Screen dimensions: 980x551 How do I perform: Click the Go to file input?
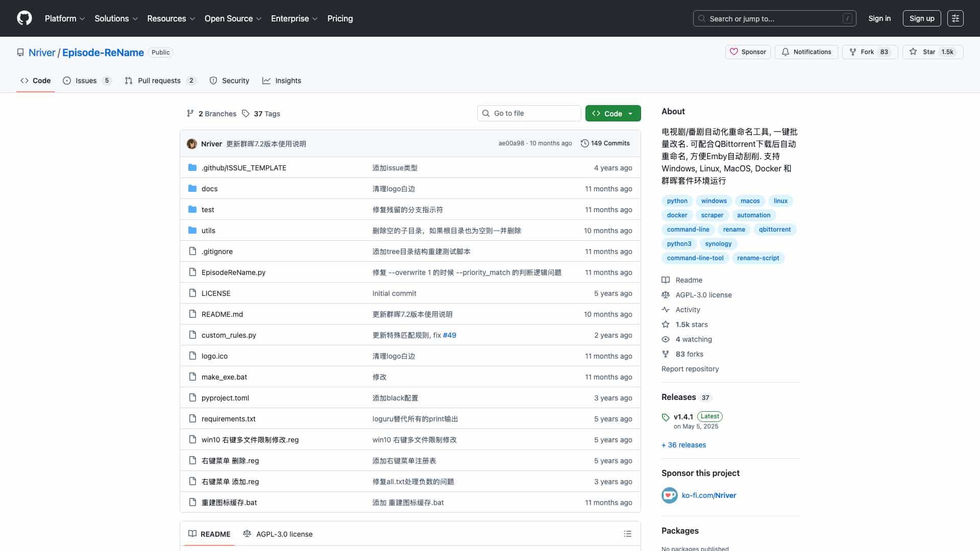(x=529, y=113)
